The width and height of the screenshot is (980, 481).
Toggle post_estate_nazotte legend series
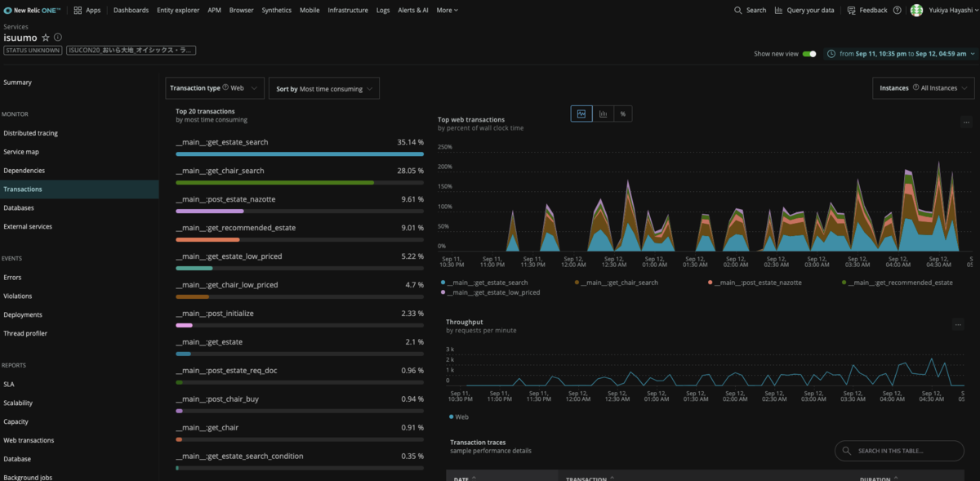tap(755, 282)
